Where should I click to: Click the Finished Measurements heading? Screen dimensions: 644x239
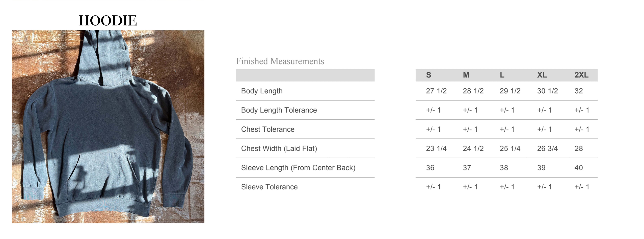[x=280, y=61]
